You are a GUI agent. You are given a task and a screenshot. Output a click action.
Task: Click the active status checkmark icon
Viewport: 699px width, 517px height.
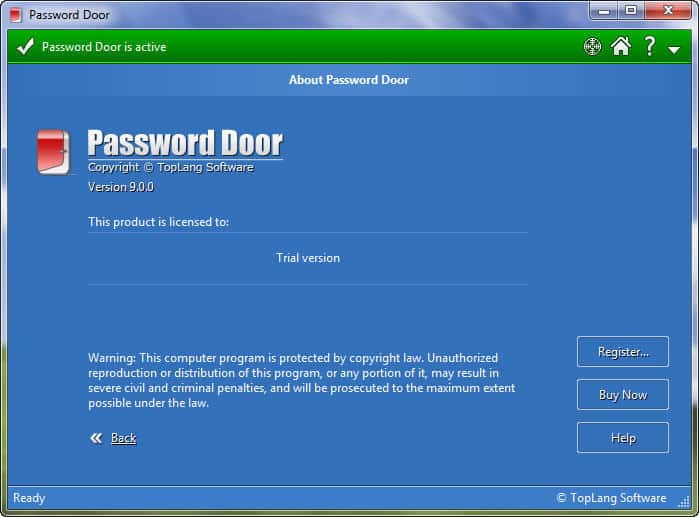[x=25, y=46]
